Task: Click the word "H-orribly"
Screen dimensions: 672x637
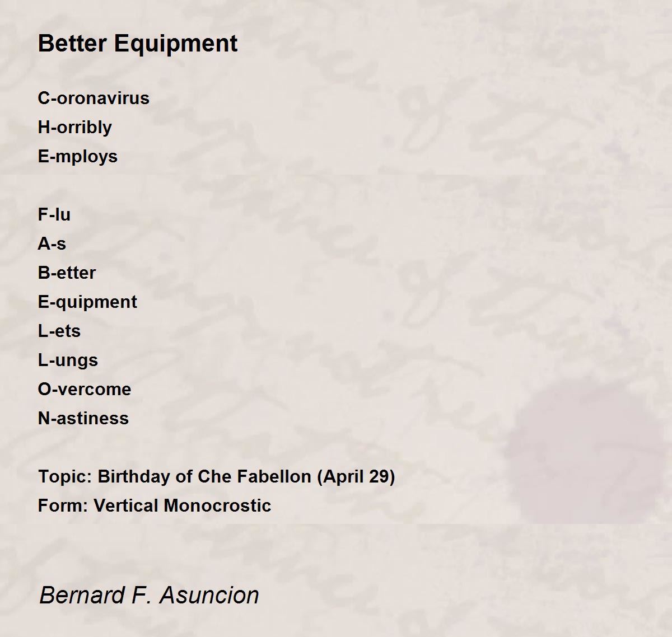Action: click(75, 128)
